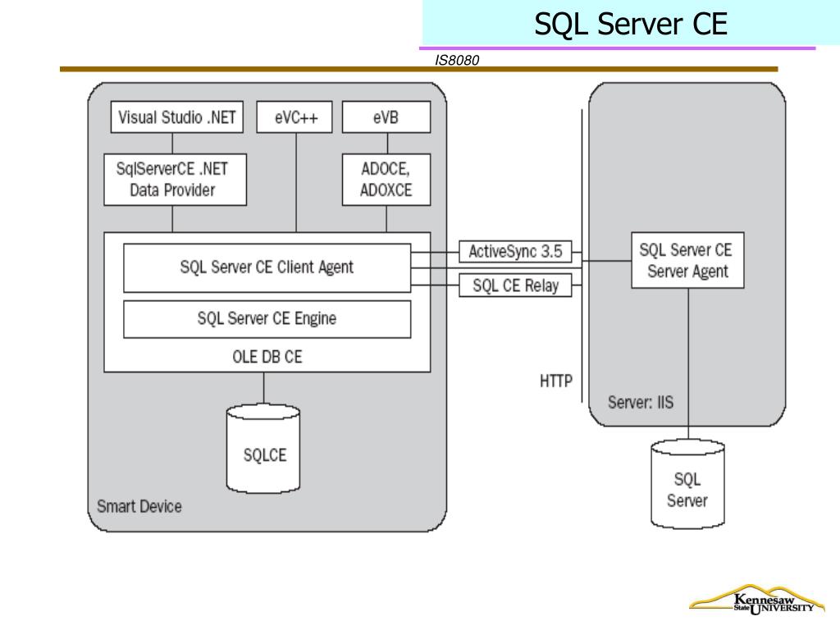Screen dimensions: 840x630
Task: Select the IS8080 course label
Action: [x=457, y=60]
